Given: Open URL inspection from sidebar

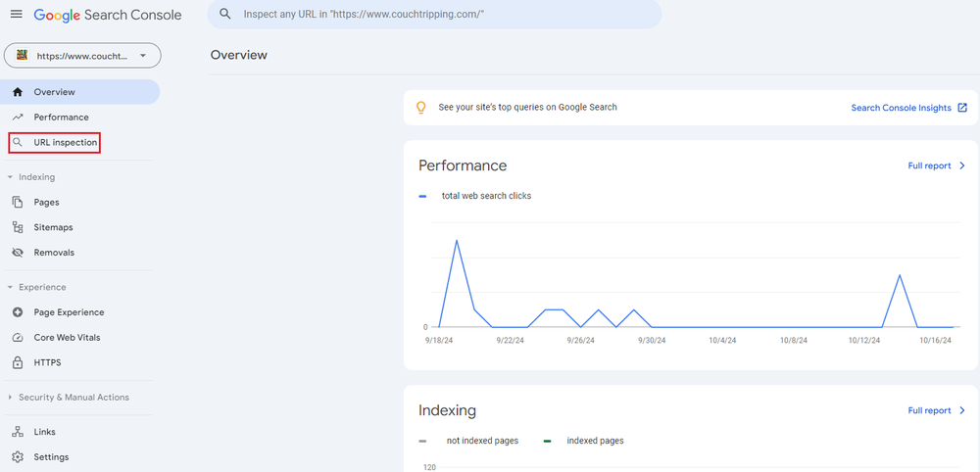Looking at the screenshot, I should coord(65,143).
